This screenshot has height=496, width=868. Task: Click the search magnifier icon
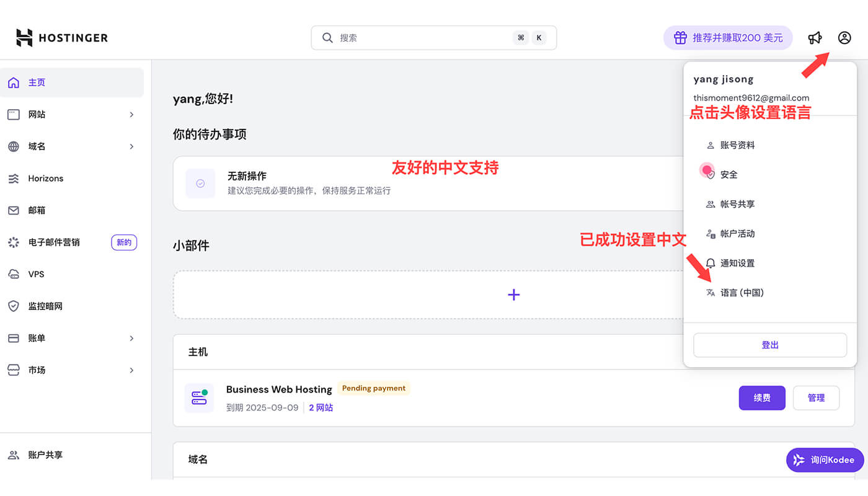coord(328,38)
